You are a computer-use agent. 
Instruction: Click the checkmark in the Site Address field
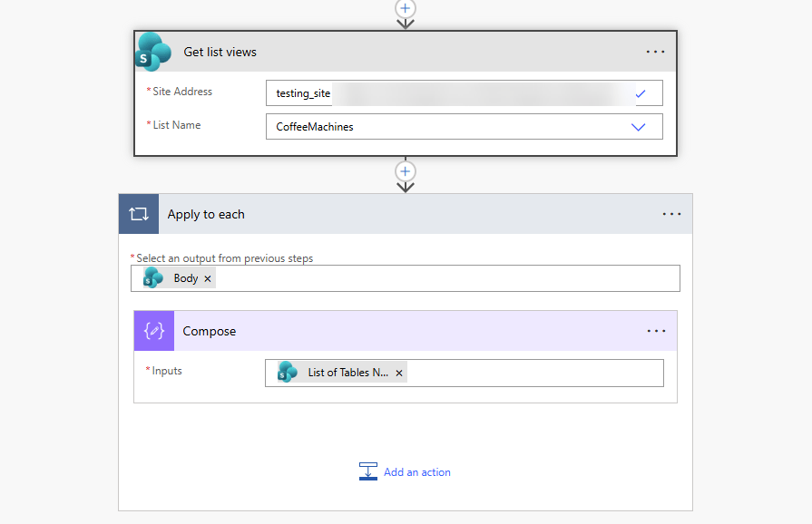coord(641,93)
